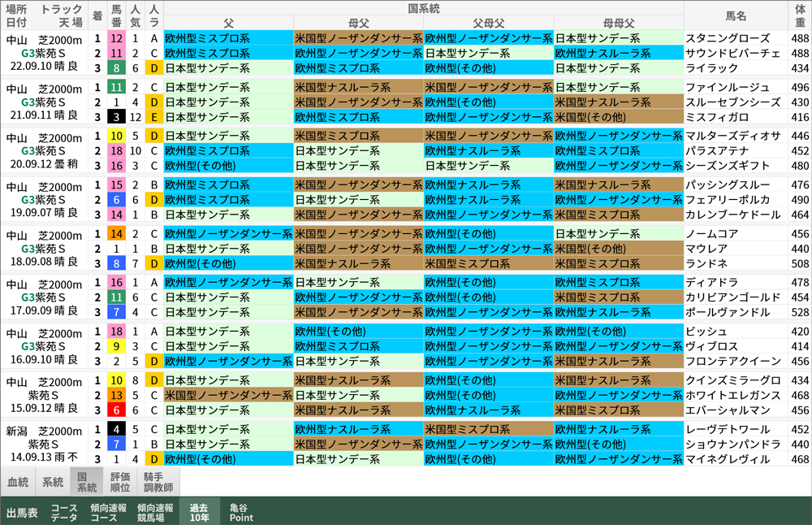Click horse name ノームコア
This screenshot has width=812, height=525.
pyautogui.click(x=712, y=233)
